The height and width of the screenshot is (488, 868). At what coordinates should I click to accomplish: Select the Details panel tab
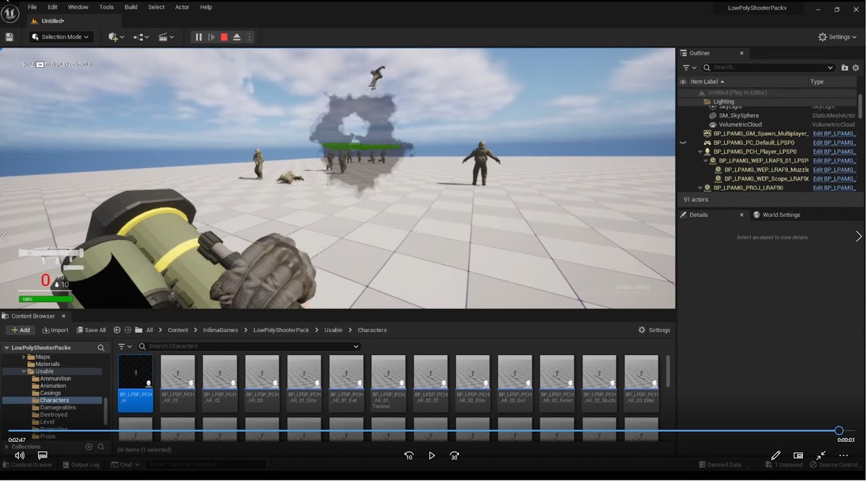[x=698, y=215]
